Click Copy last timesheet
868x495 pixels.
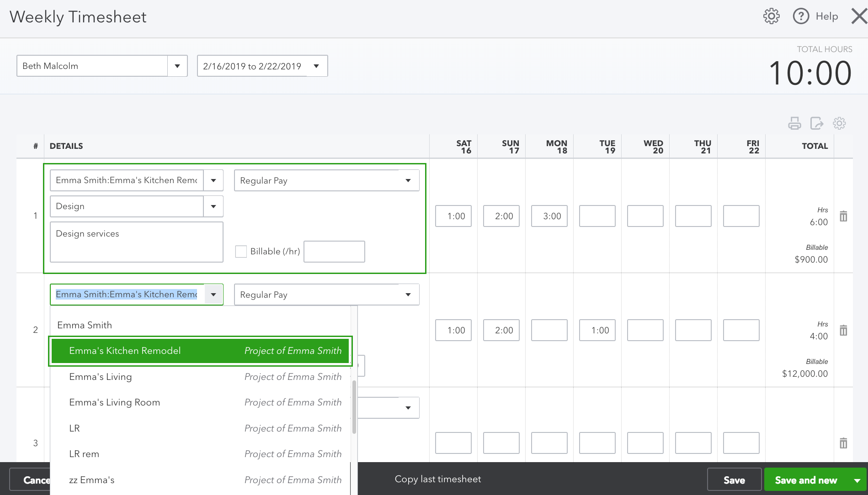coord(438,479)
